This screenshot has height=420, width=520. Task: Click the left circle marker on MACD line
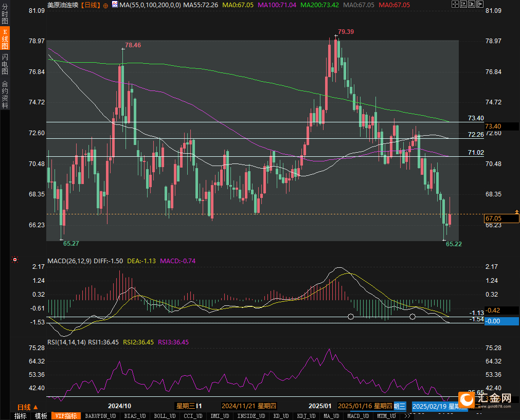pyautogui.click(x=351, y=317)
